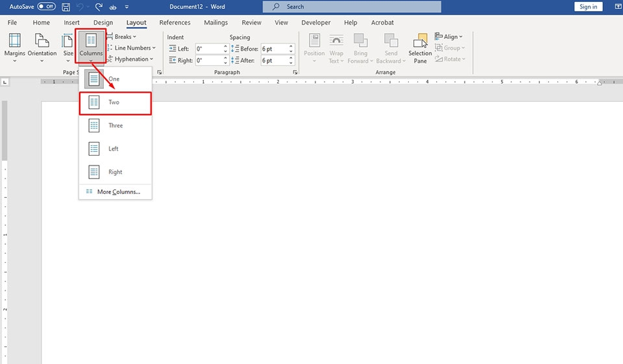Click the Save icon in title bar
The width and height of the screenshot is (623, 364).
pos(66,6)
